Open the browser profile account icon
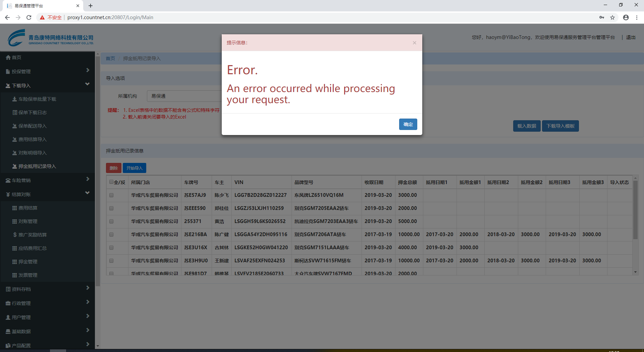Screen dimensions: 644x352 tap(626, 17)
